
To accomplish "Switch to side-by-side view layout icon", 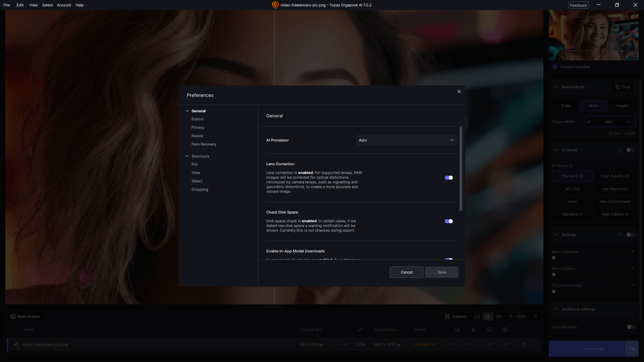I will tap(499, 316).
